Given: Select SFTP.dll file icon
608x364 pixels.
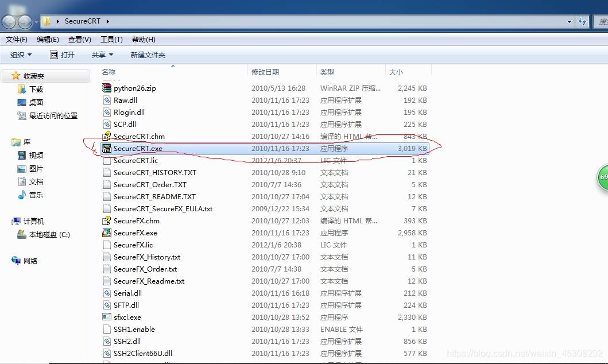Looking at the screenshot, I should point(107,305).
